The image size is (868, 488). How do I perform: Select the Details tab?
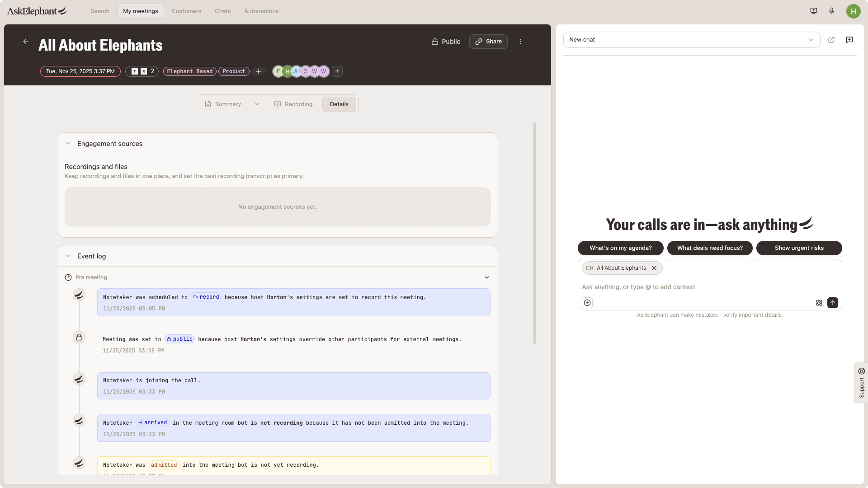339,104
